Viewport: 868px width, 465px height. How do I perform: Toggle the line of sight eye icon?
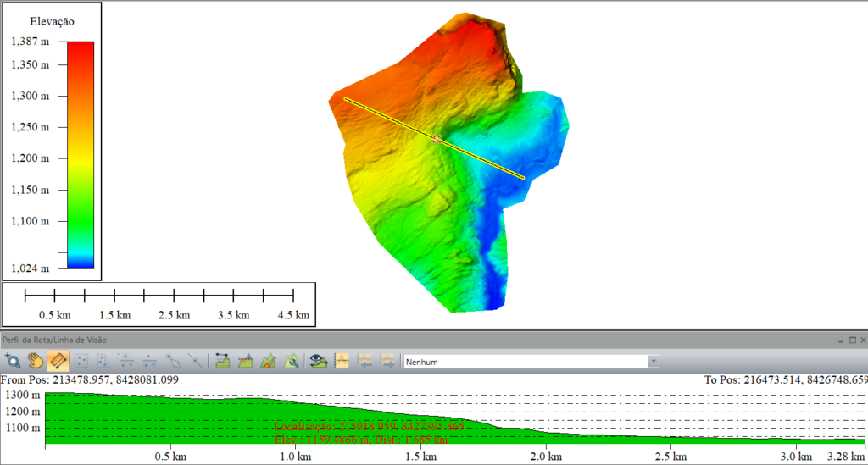tap(319, 362)
